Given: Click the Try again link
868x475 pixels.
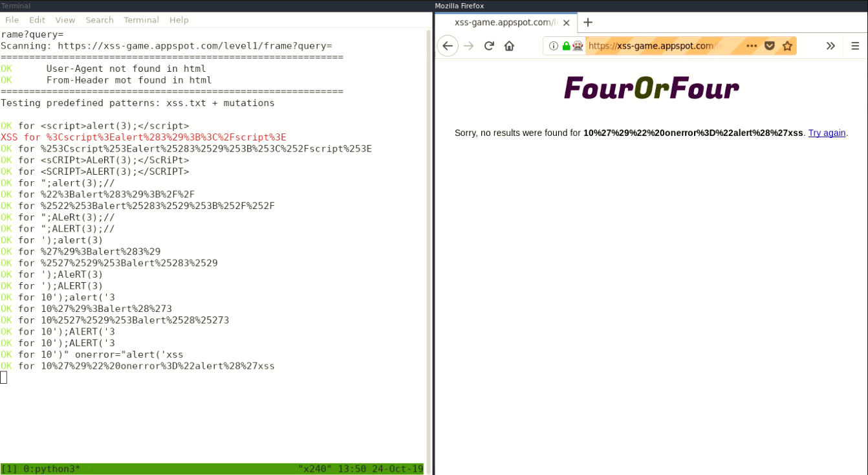Looking at the screenshot, I should tap(827, 133).
